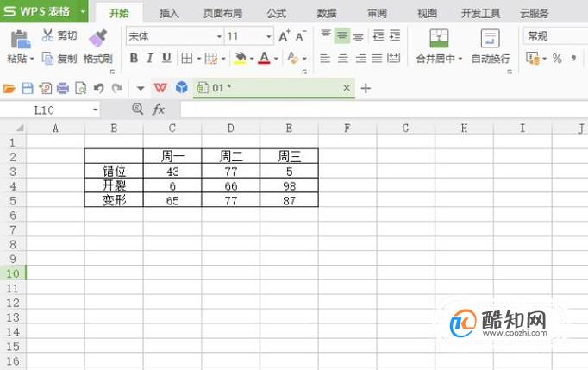The height and width of the screenshot is (370, 588).
Task: Switch to the 视图 tab
Action: (x=427, y=14)
